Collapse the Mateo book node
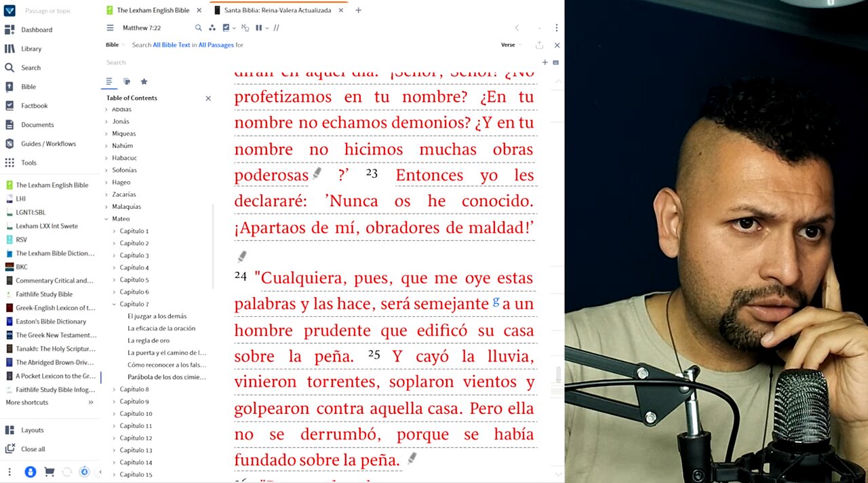This screenshot has width=868, height=483. [106, 219]
